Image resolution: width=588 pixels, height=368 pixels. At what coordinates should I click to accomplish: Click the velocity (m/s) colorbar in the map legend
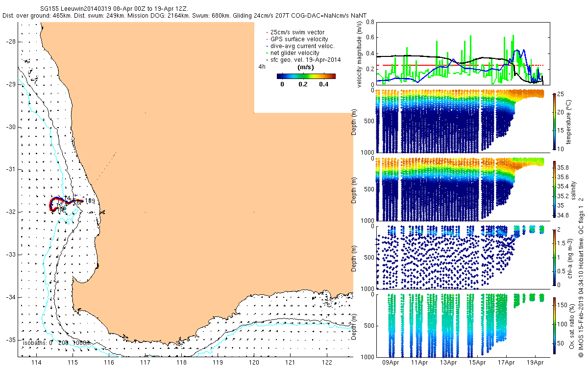click(306, 76)
